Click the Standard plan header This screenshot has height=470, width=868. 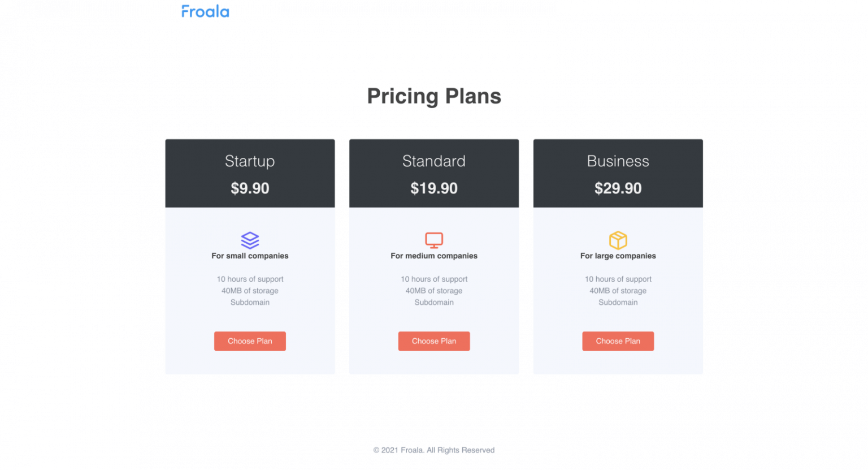[x=433, y=161]
